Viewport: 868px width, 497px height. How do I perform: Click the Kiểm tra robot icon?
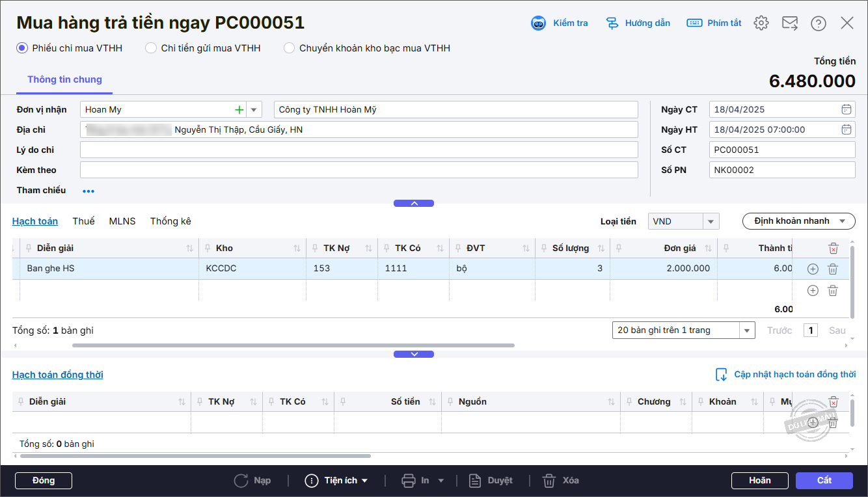tap(539, 23)
